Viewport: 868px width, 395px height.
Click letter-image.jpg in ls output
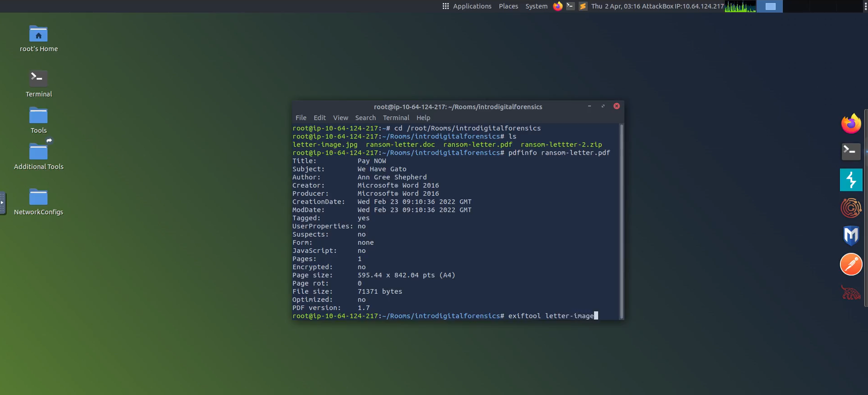pos(325,145)
